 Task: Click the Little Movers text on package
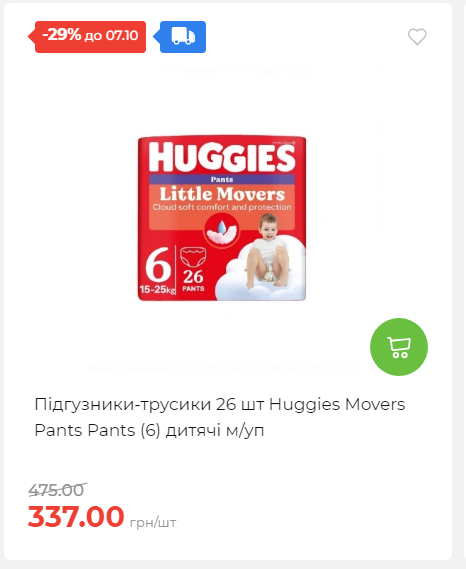pyautogui.click(x=222, y=194)
